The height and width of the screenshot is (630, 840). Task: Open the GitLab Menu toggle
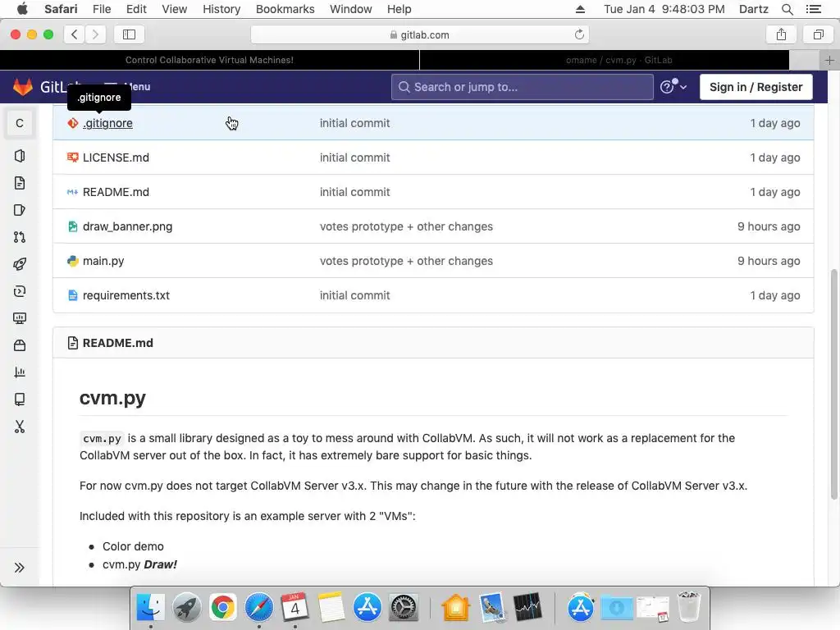click(x=127, y=86)
